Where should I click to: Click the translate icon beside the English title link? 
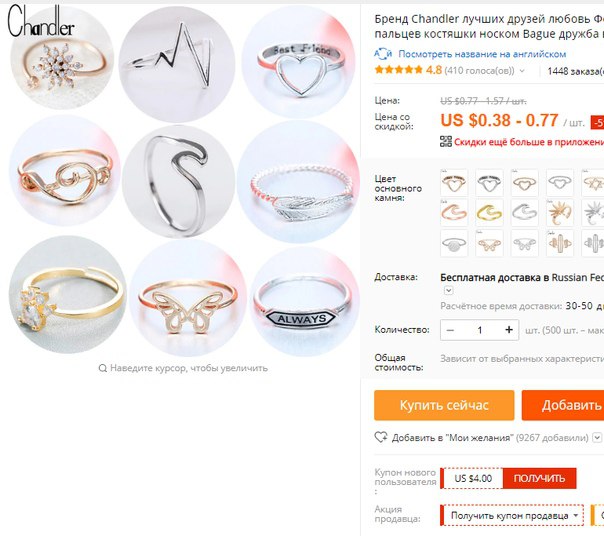383,54
